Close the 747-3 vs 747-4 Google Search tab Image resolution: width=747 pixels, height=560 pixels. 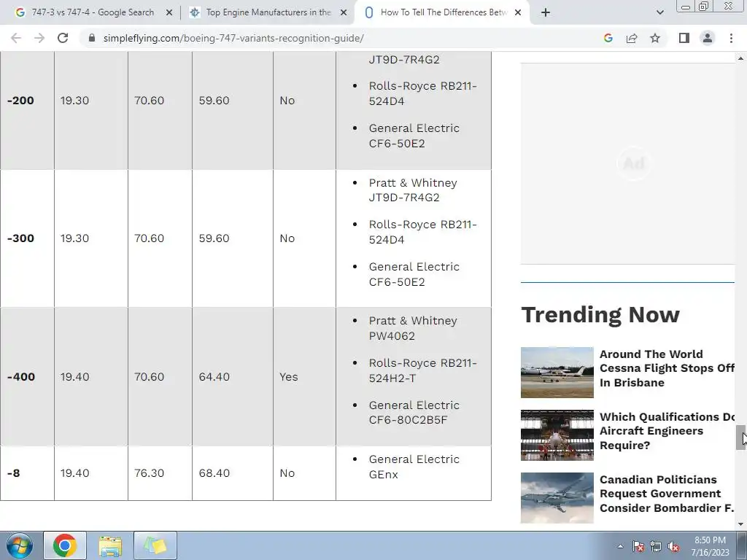(x=169, y=13)
